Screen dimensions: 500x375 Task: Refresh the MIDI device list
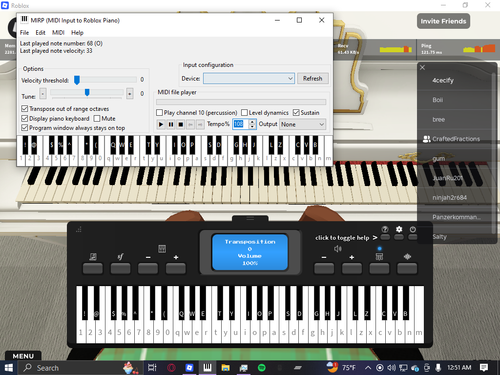[x=313, y=79]
